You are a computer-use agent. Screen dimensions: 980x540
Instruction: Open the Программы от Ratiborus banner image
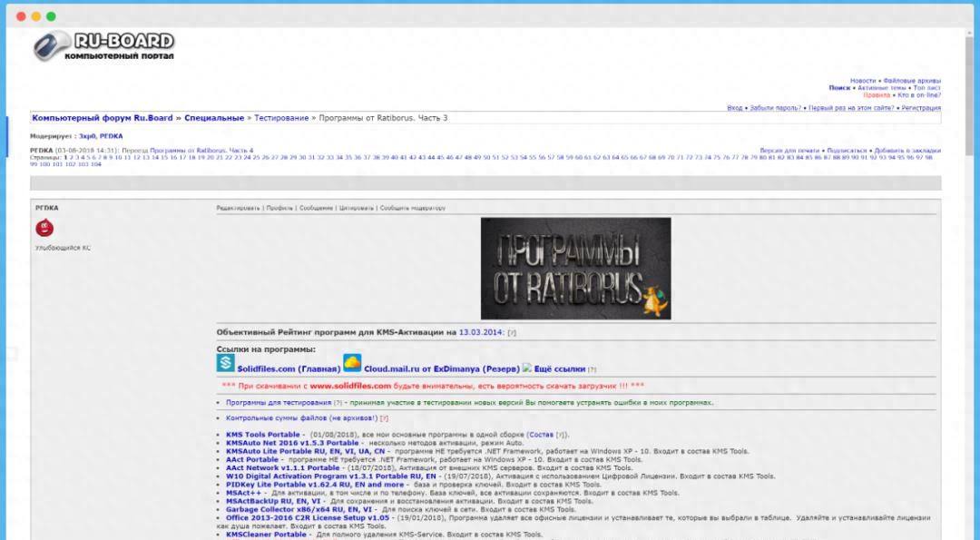click(x=575, y=268)
